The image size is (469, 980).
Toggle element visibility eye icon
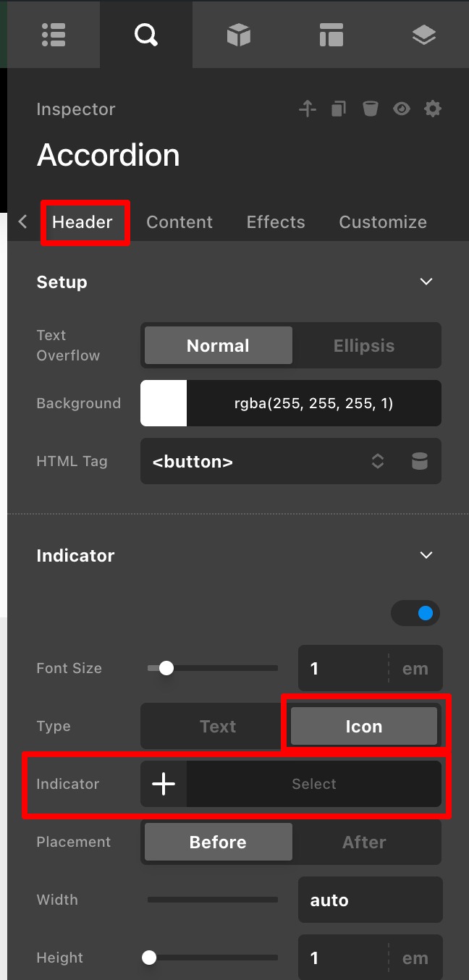pos(401,109)
